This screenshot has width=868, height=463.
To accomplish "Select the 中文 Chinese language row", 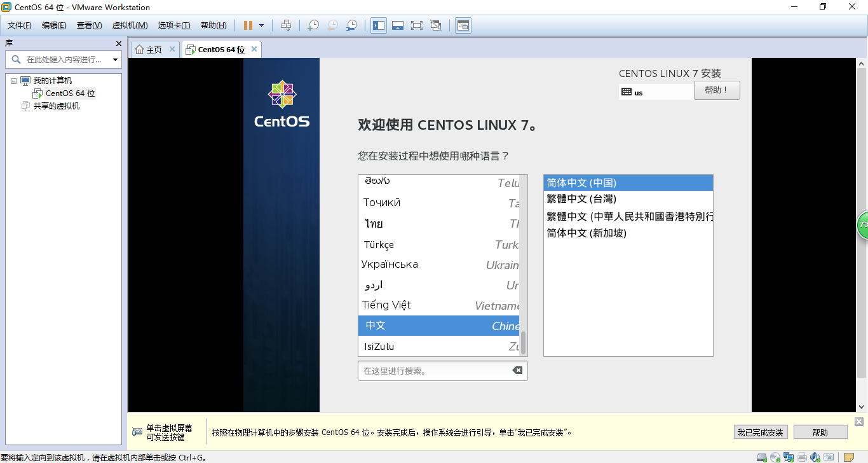I will point(438,326).
